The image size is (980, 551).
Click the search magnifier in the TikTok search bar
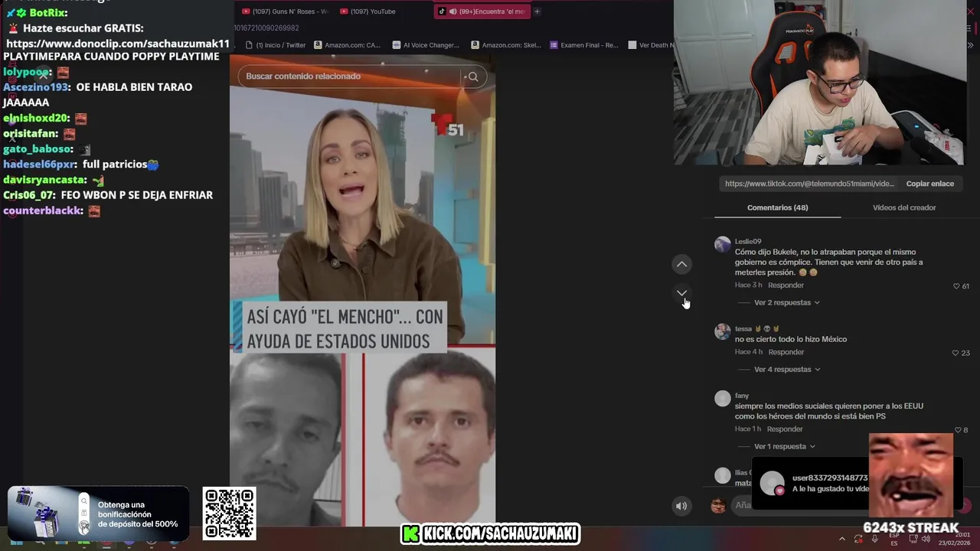click(473, 77)
